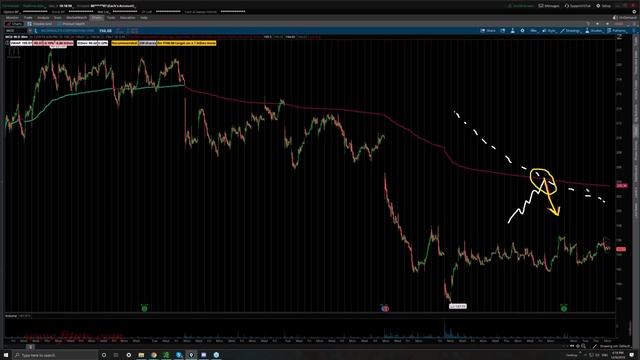The height and width of the screenshot is (360, 640).
Task: Click the first green event marker on chart
Action: click(144, 308)
